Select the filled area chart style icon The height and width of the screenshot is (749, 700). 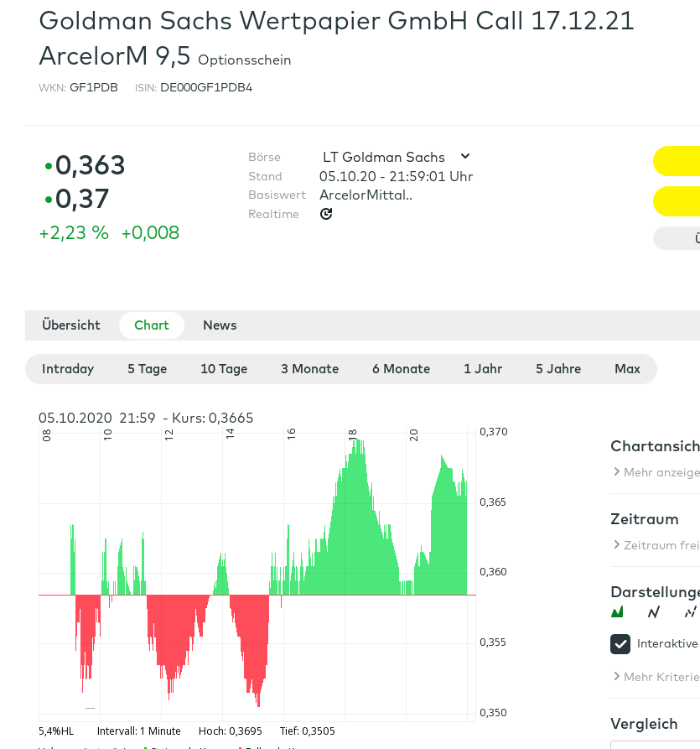tap(618, 612)
